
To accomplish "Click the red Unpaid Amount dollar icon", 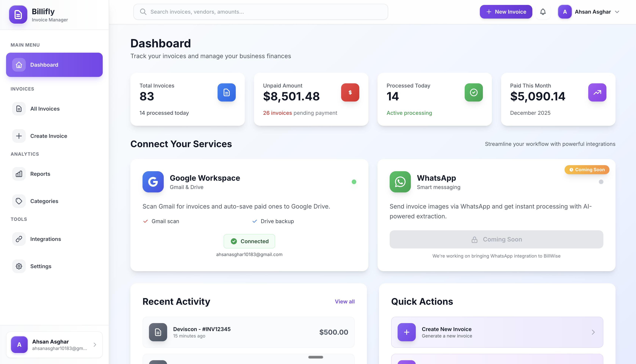I will tap(350, 92).
